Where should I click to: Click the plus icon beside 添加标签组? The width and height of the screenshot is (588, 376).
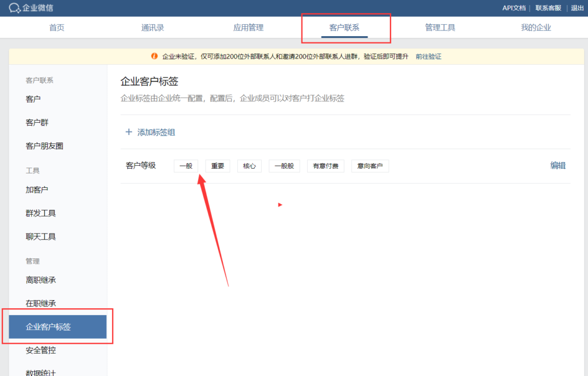point(129,132)
